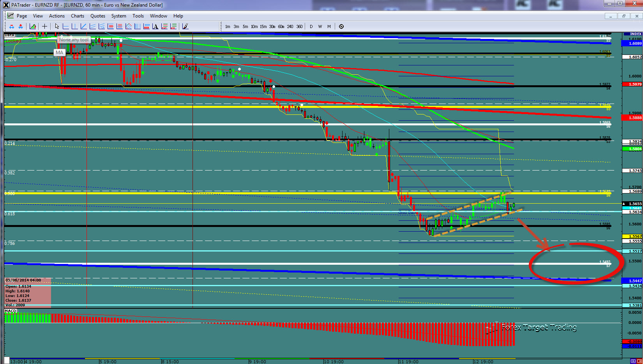Open the Page menu

pos(22,16)
